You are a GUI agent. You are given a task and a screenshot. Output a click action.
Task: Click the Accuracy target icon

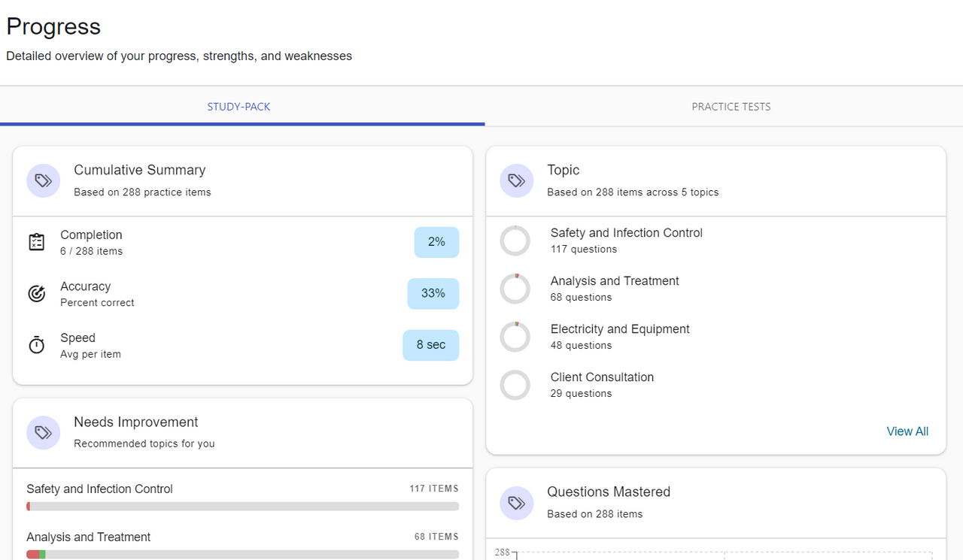(37, 294)
